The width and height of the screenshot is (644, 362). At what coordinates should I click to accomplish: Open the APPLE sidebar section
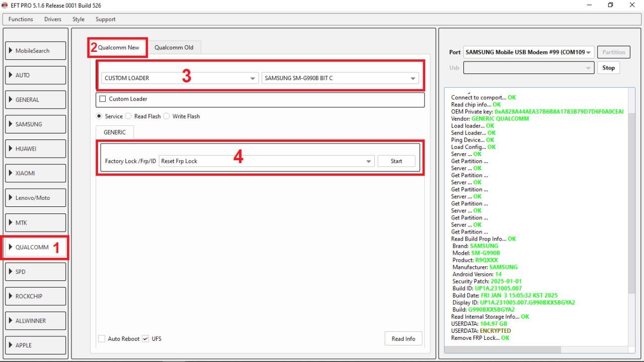point(36,345)
